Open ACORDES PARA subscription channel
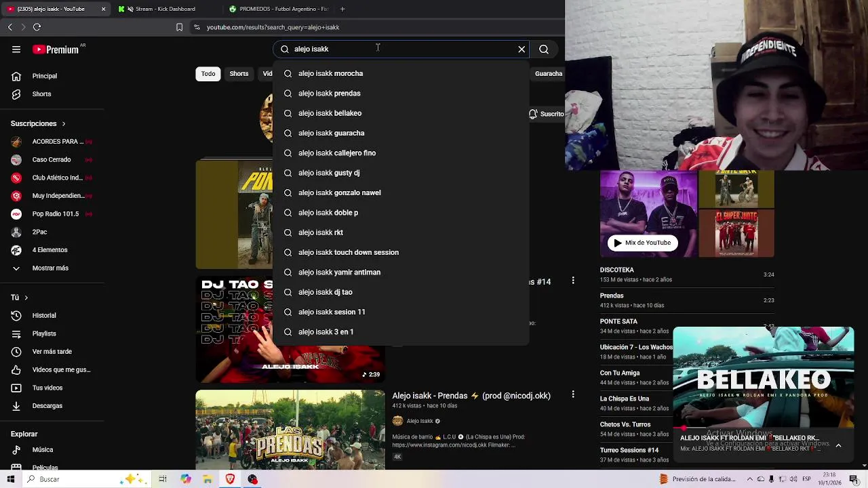Viewport: 868px width, 488px height. click(52, 142)
